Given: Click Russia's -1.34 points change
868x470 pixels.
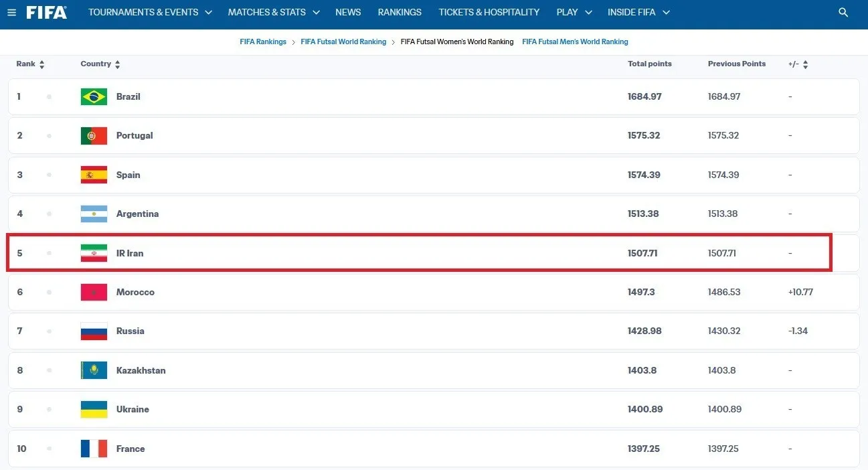Looking at the screenshot, I should click(798, 331).
